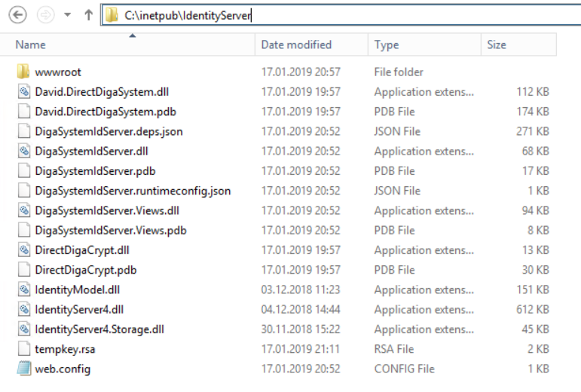The width and height of the screenshot is (581, 392).
Task: Select DigaSystemIdServer.runtimeconfig.json file
Action: (133, 191)
